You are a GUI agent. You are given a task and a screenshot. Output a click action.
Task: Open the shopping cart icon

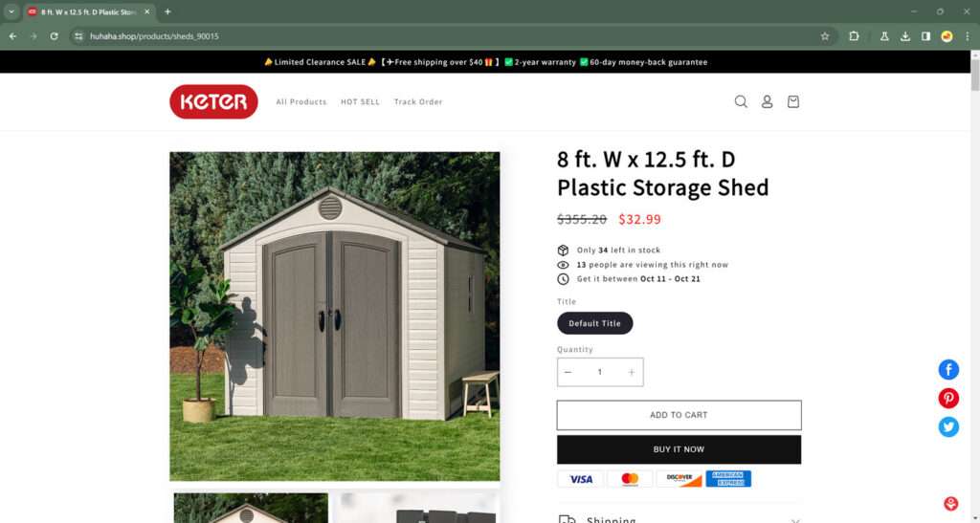point(793,101)
